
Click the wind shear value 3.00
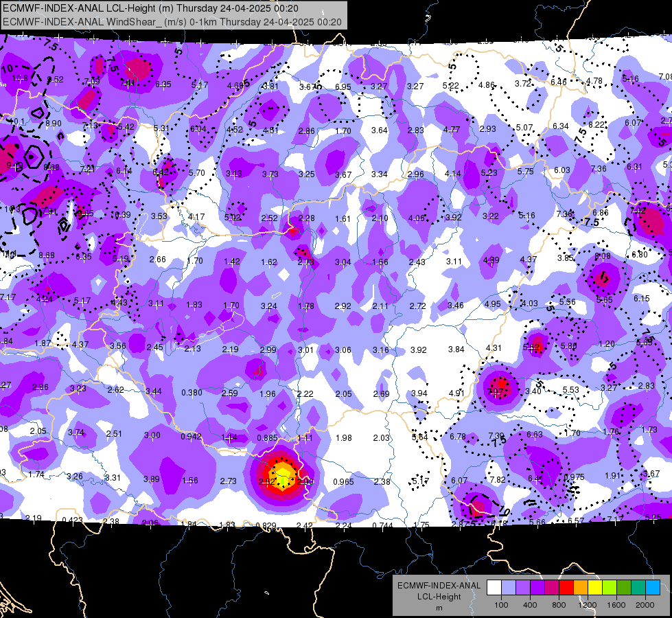[x=152, y=435]
